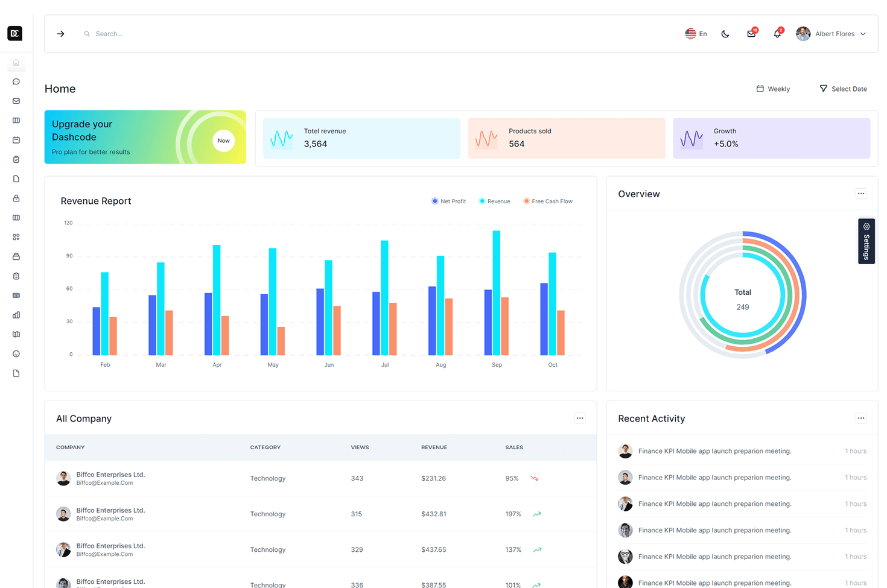This screenshot has height=588, width=887.
Task: Open the vertical Settings tab
Action: (x=866, y=241)
